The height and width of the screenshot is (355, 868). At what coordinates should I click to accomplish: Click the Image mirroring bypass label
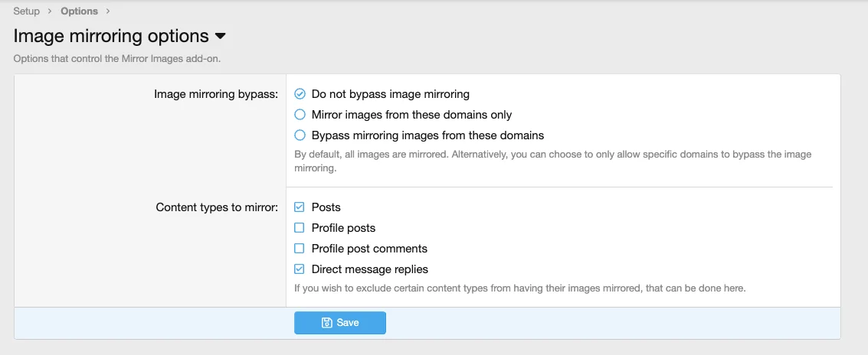(216, 94)
